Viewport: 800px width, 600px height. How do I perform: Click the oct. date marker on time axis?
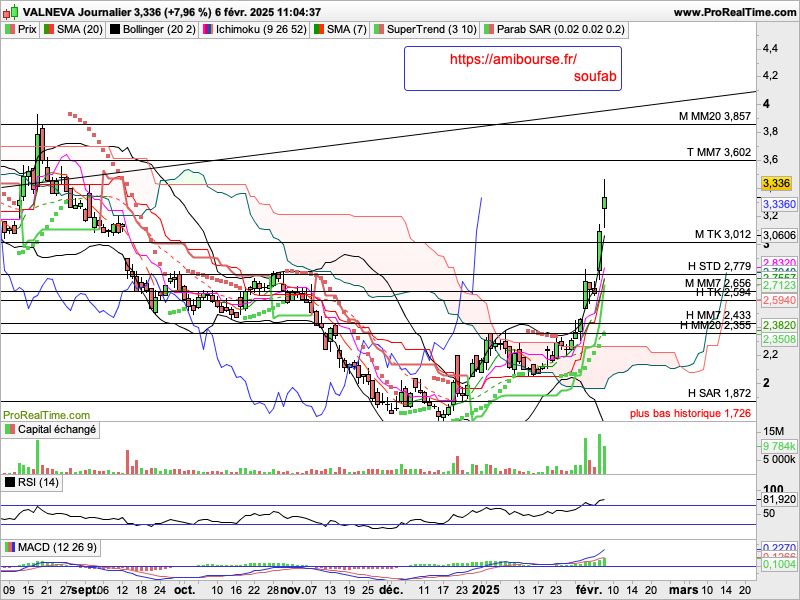tap(185, 590)
